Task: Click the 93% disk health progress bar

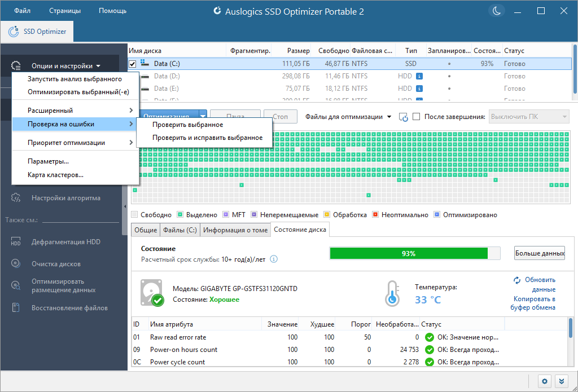Action: 415,253
